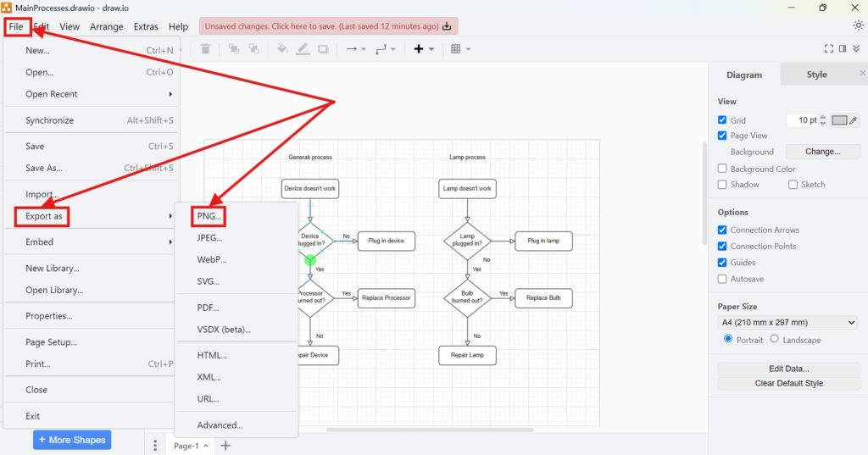Image resolution: width=868 pixels, height=455 pixels.
Task: Choose PNG... from Export as submenu
Action: 209,216
